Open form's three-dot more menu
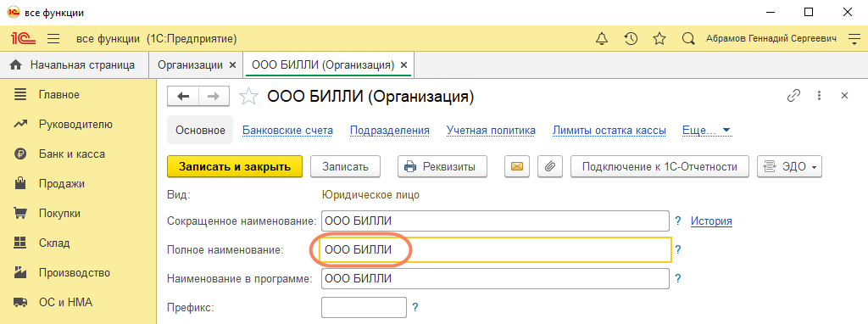This screenshot has width=868, height=324. click(820, 96)
